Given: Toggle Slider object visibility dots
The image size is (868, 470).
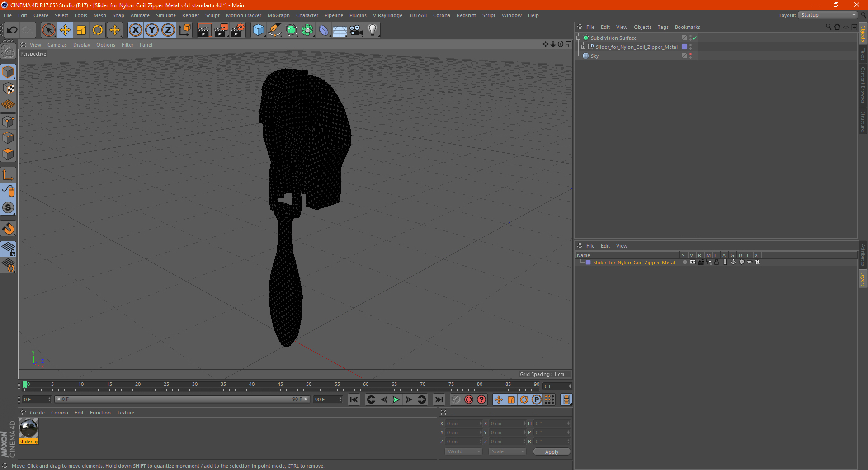Looking at the screenshot, I should point(691,47).
